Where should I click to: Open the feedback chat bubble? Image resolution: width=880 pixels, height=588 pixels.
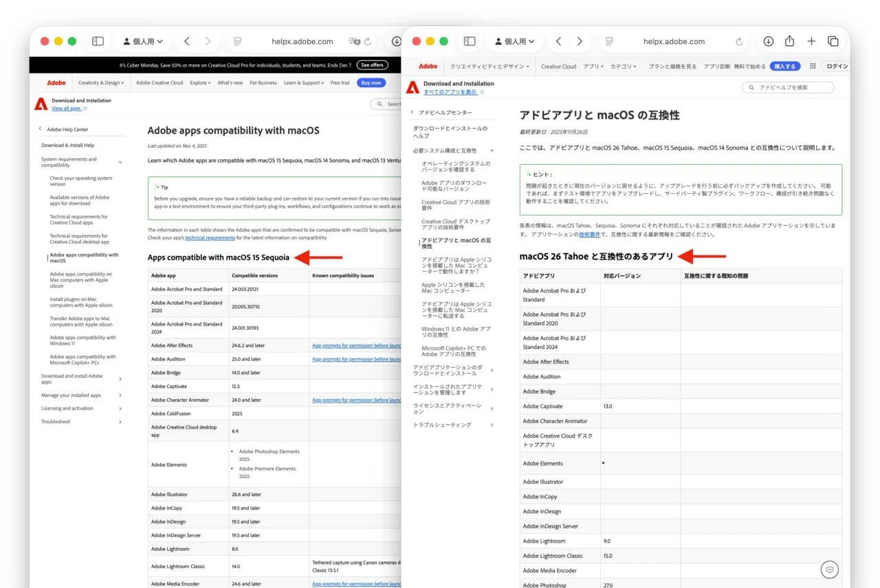(829, 569)
